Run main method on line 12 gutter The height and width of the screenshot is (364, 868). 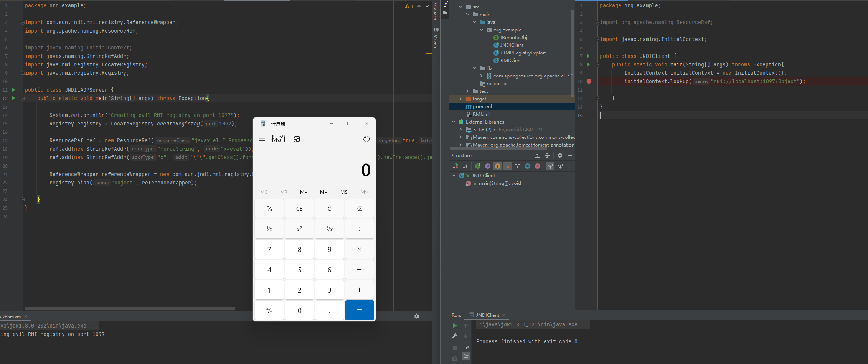coord(13,98)
